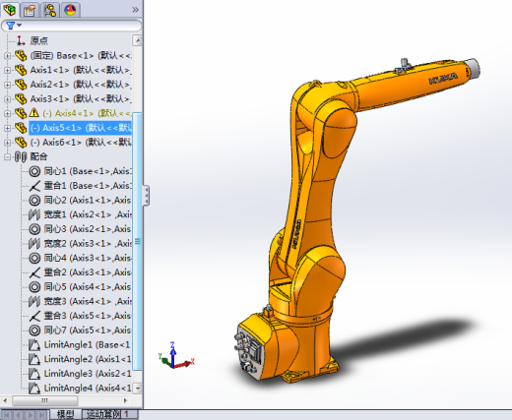512x420 pixels.
Task: Switch to the 模型 tab
Action: 65,414
